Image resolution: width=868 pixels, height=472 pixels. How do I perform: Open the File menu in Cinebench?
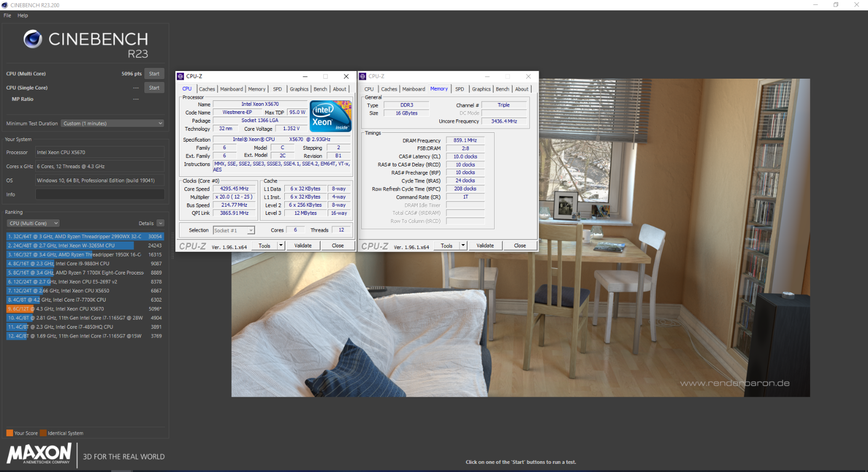(7, 15)
